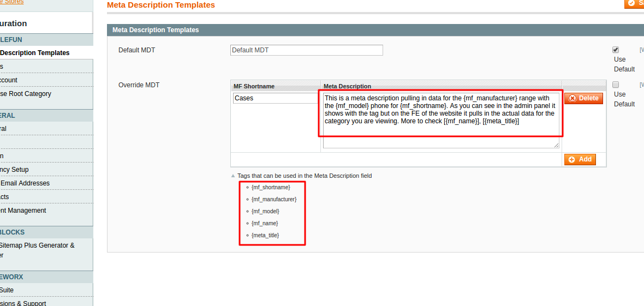The width and height of the screenshot is (644, 306).
Task: Click the Cases shortname input field
Action: coord(276,99)
